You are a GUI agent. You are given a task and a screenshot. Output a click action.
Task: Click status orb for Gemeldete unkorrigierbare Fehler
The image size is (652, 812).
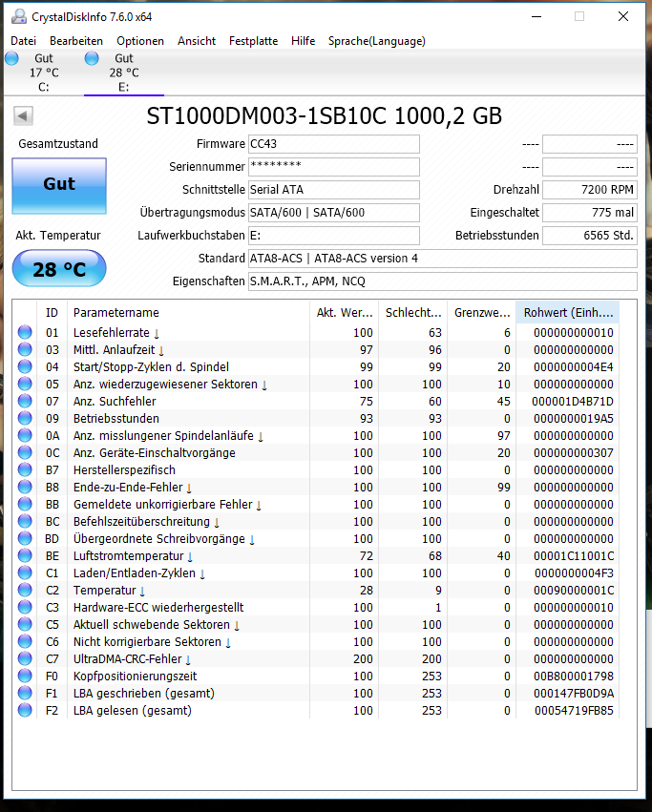point(25,504)
